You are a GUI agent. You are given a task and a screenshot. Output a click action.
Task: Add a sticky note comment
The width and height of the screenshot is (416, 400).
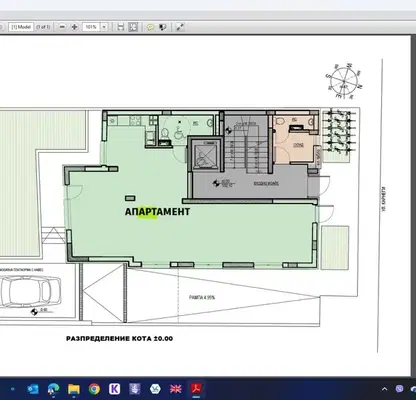coord(150,27)
